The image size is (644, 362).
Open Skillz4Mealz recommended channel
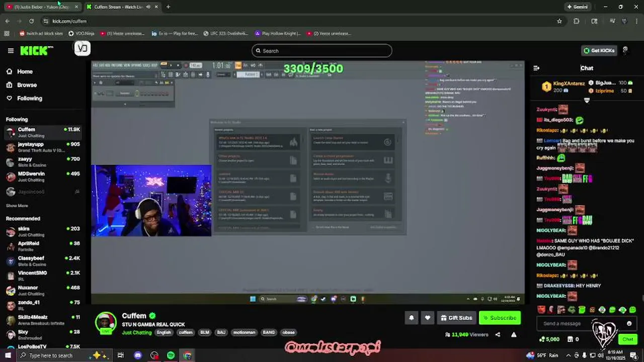43,320
